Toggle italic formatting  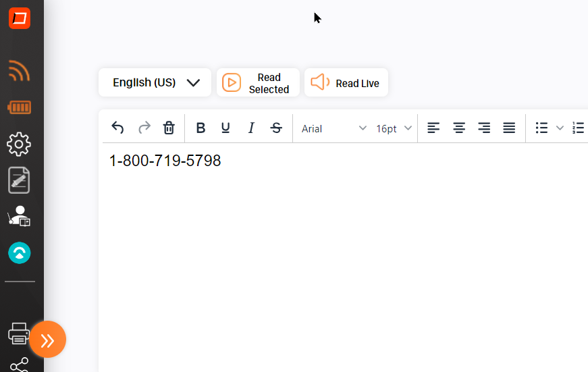click(251, 128)
